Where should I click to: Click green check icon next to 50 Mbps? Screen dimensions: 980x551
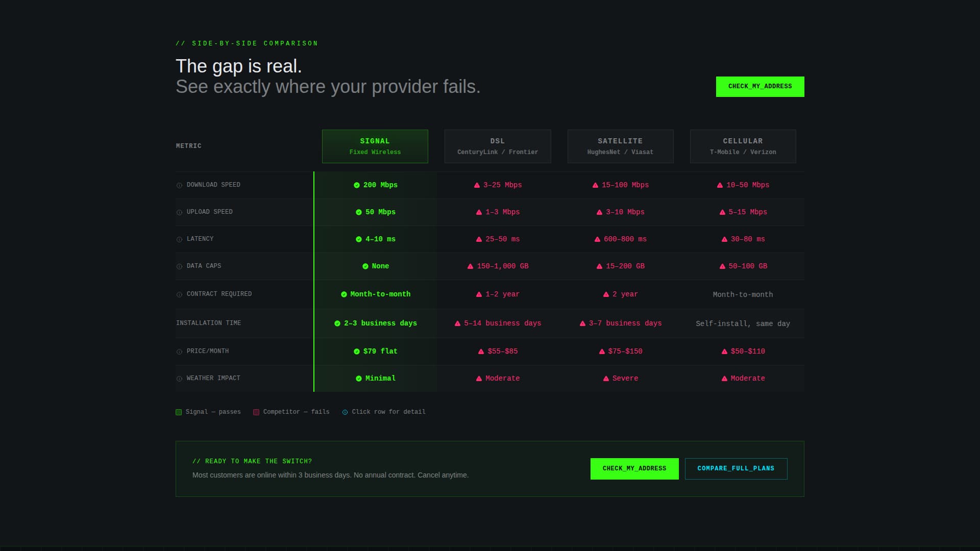(x=359, y=212)
